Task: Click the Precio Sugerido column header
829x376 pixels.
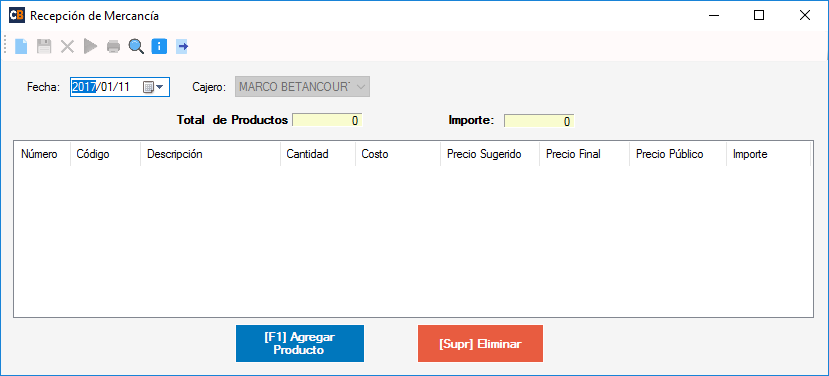Action: (x=490, y=154)
